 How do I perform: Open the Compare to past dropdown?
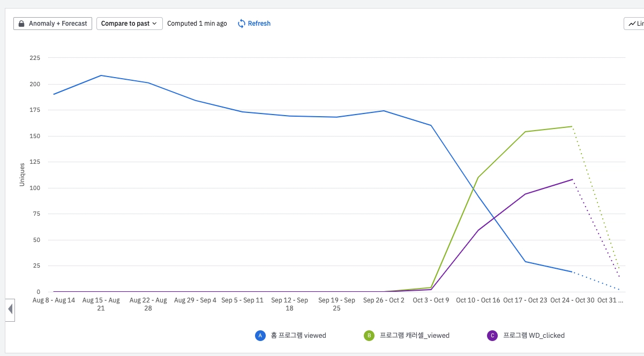pos(130,24)
